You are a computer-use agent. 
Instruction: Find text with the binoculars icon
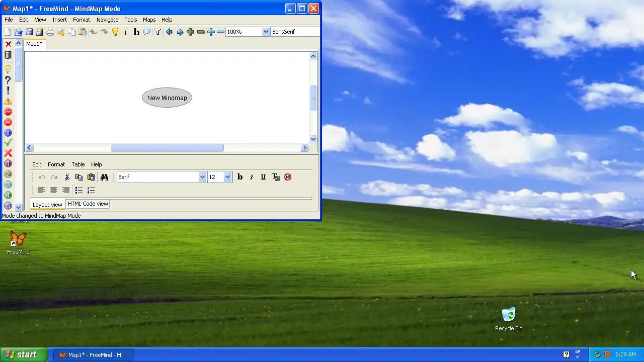[x=104, y=177]
